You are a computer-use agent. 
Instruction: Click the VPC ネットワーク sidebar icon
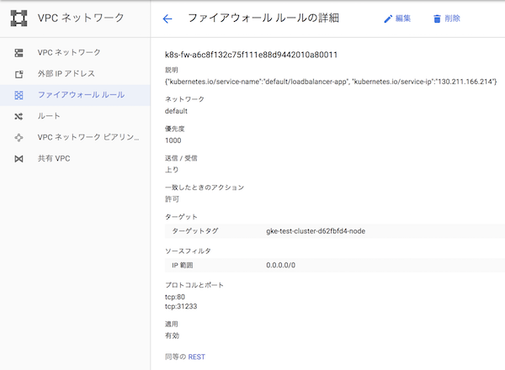point(19,53)
